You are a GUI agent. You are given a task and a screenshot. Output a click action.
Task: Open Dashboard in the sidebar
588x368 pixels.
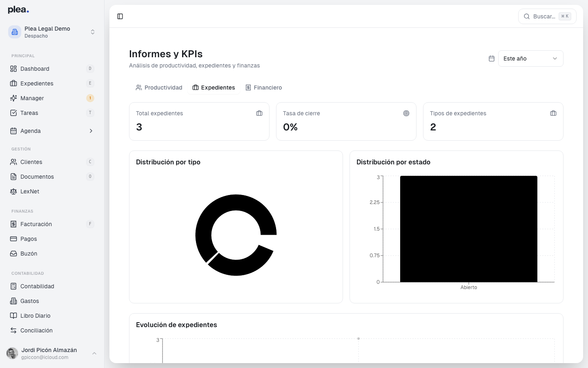[52, 69]
